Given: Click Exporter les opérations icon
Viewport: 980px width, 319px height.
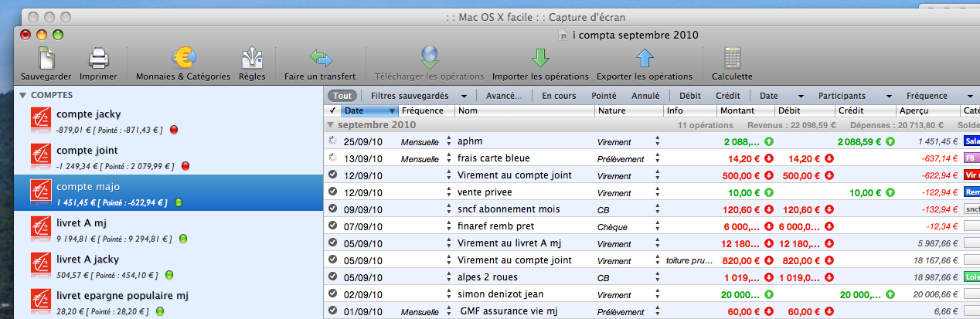Looking at the screenshot, I should (645, 59).
